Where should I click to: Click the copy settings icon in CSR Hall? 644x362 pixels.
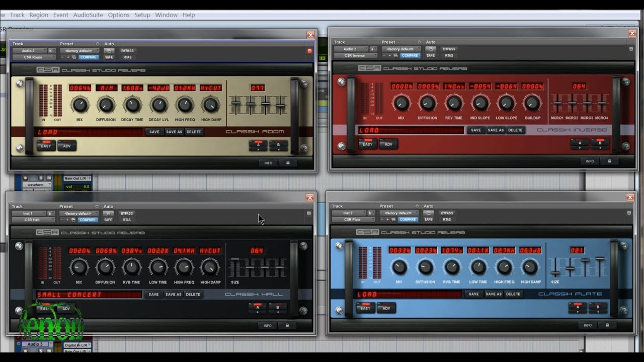click(x=73, y=220)
